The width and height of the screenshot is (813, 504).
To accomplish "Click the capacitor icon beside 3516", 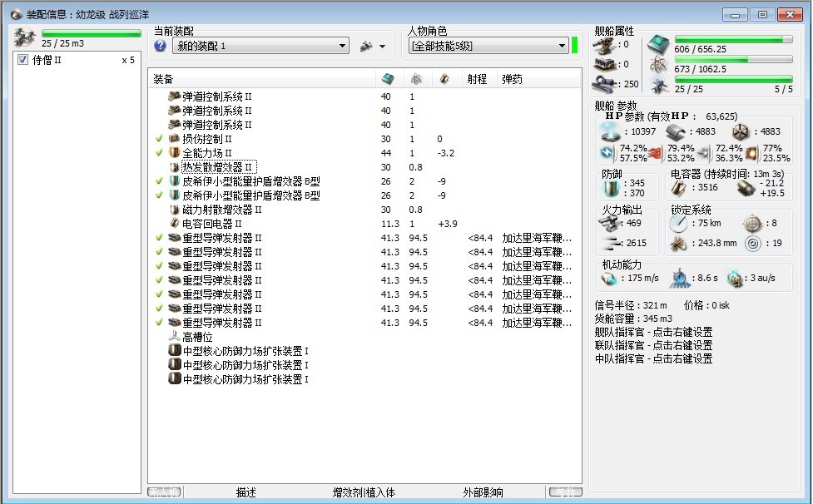I will [x=679, y=188].
